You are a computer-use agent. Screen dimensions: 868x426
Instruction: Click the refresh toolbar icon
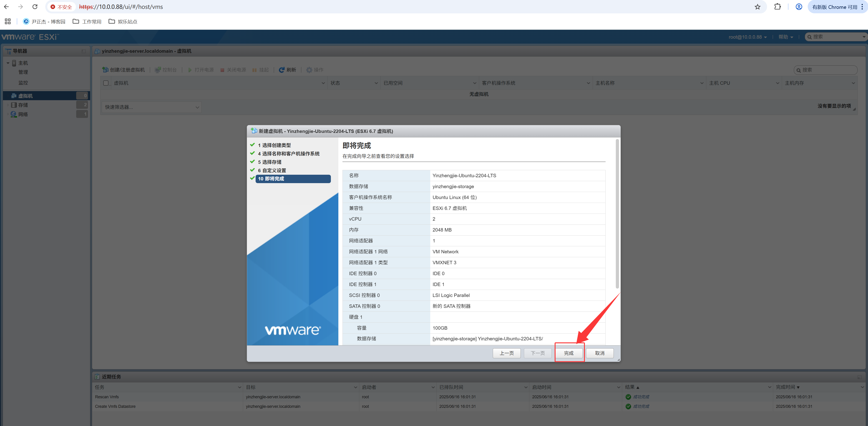tap(282, 70)
